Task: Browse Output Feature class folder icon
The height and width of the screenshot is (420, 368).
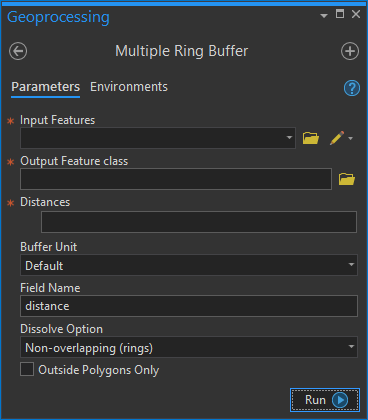Action: click(x=347, y=179)
